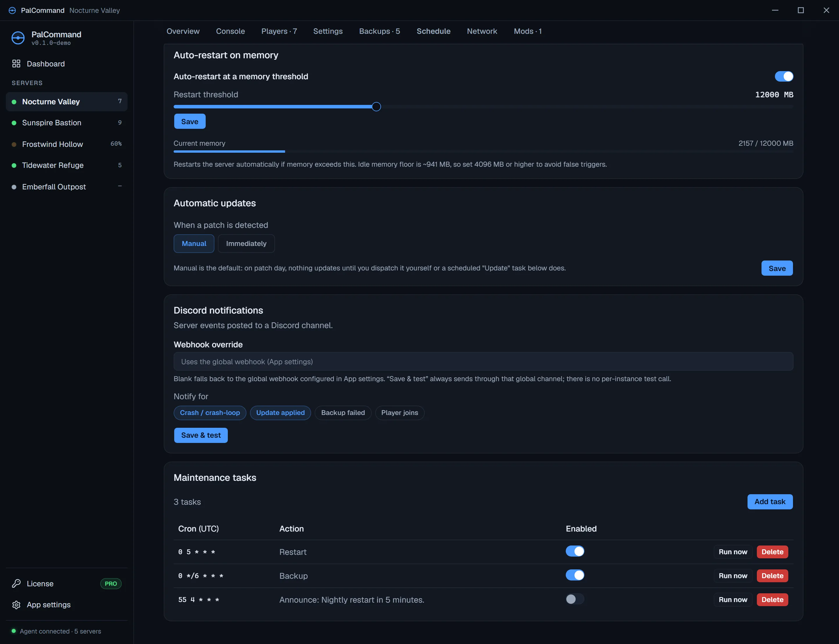Click the PalCommand logo icon in sidebar
The image size is (839, 644).
[x=18, y=38]
